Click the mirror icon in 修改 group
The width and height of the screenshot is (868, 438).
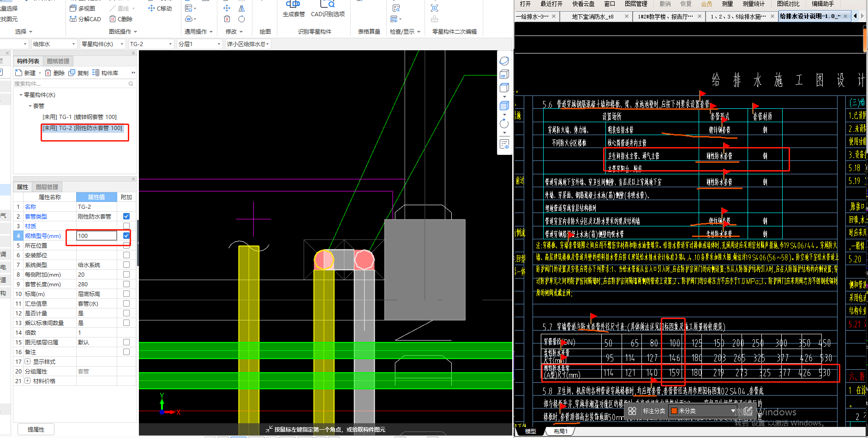tap(241, 8)
